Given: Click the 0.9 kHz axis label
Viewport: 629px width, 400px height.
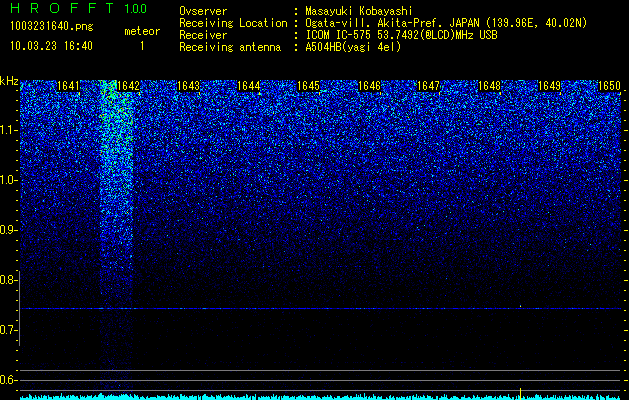Looking at the screenshot, I should click(8, 230).
